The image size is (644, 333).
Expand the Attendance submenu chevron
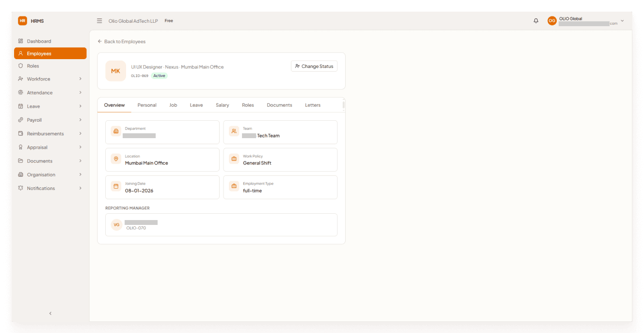[x=80, y=93]
